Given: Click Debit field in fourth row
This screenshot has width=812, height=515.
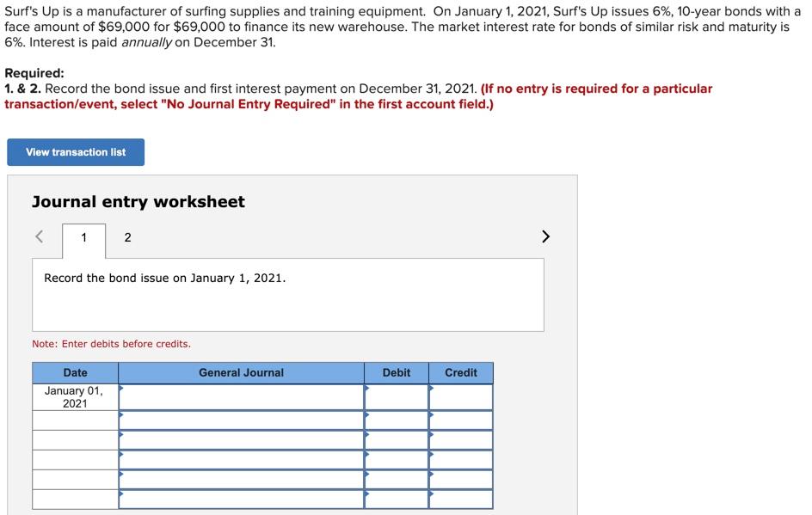Looking at the screenshot, I should (x=397, y=460).
